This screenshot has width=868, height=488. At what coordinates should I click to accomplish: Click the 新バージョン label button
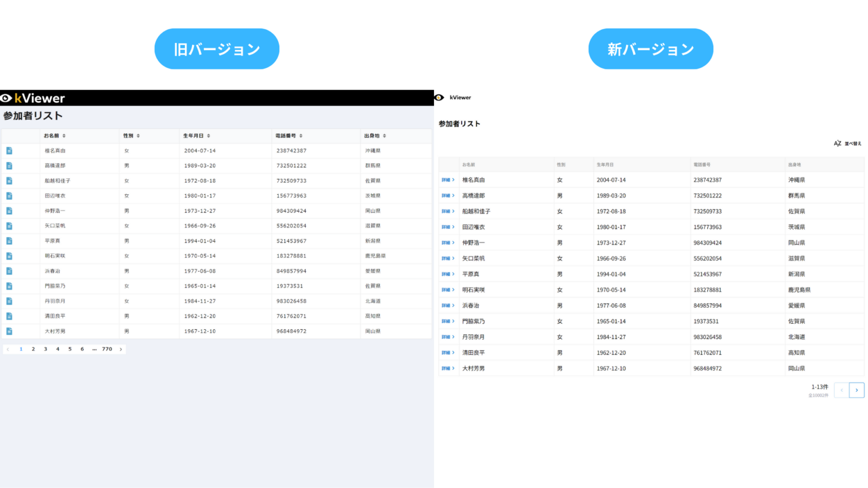650,49
